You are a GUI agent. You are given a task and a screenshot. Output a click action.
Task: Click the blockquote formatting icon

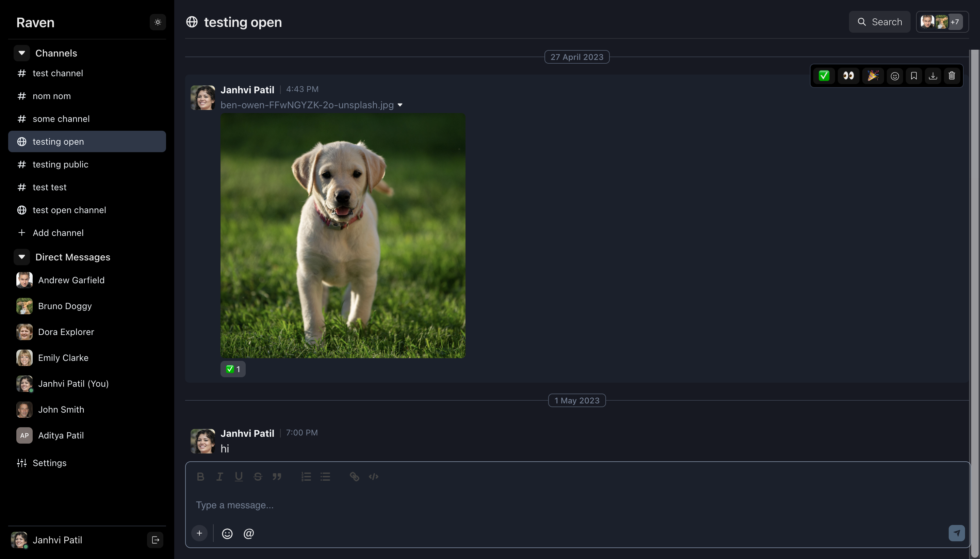[x=277, y=477]
